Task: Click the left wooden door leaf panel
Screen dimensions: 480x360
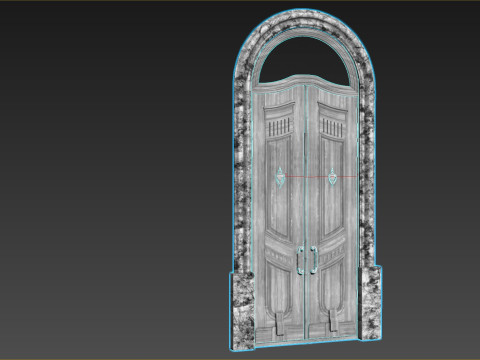Action: coord(279,213)
